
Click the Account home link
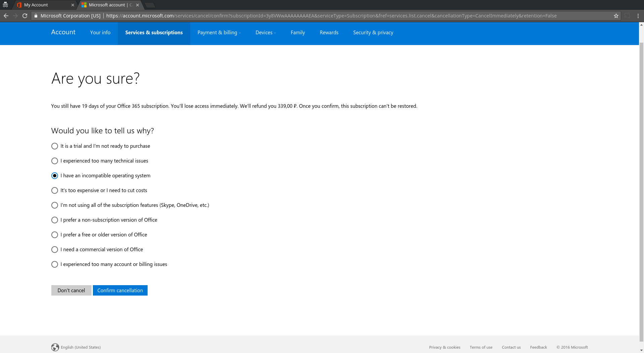coord(63,32)
